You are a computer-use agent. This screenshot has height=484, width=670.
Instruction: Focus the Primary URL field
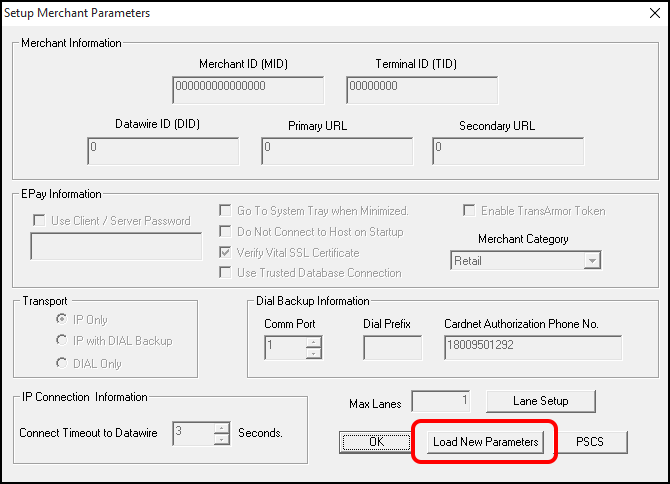(x=337, y=151)
